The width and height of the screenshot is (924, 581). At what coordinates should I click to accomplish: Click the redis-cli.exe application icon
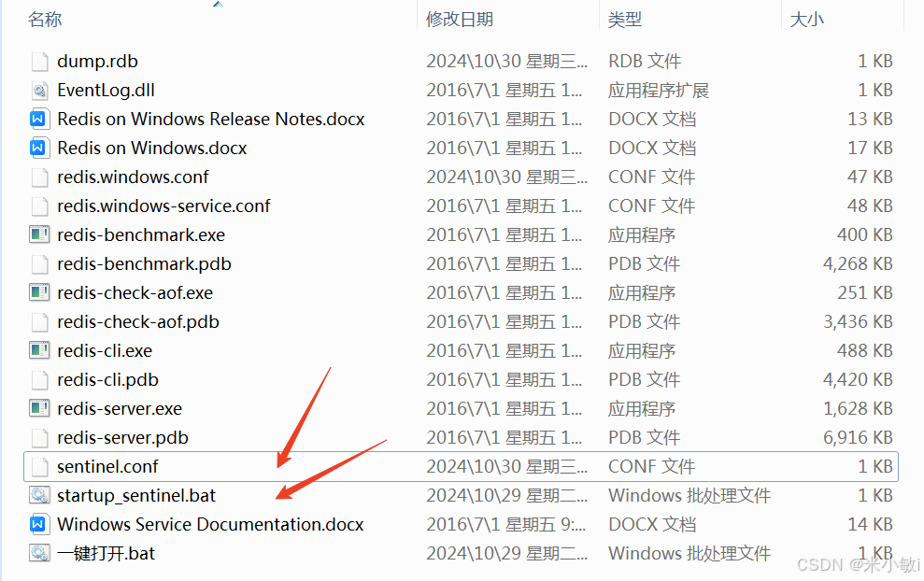click(39, 350)
